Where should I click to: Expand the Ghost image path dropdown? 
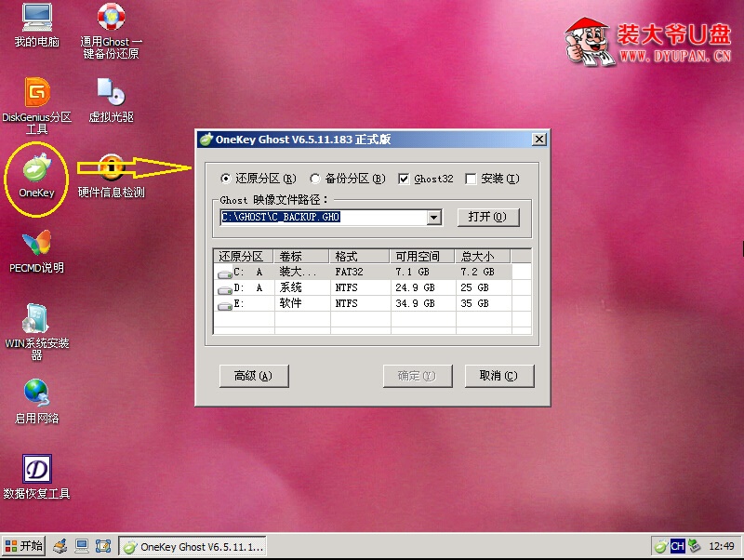point(433,217)
